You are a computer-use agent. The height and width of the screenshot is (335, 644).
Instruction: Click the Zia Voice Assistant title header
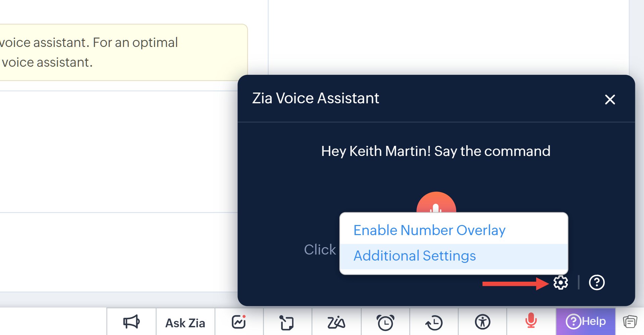pos(315,99)
